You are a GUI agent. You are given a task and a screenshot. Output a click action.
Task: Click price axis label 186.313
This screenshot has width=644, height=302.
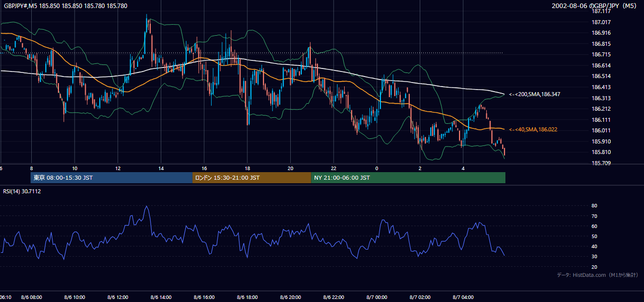[x=601, y=98]
